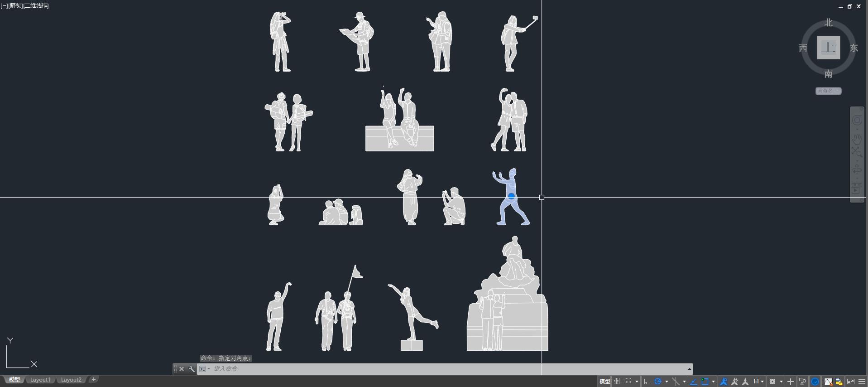868x387 pixels.
Task: Click the 北 north label on ViewCube compass
Action: (828, 23)
